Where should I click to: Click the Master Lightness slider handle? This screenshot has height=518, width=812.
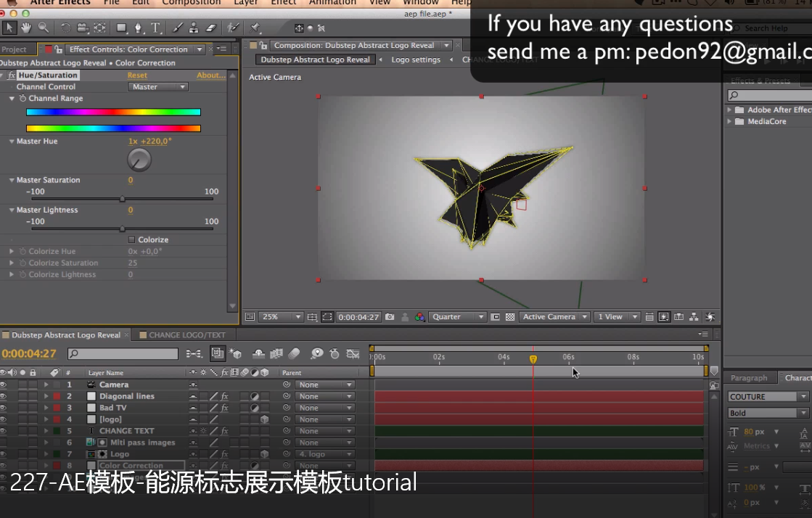click(122, 229)
